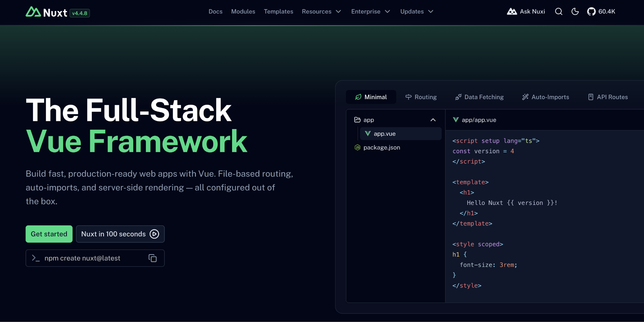Screen dimensions: 644x322
Task: Click the 'Hello Nuxt {{ version }}!' line
Action: pos(512,203)
